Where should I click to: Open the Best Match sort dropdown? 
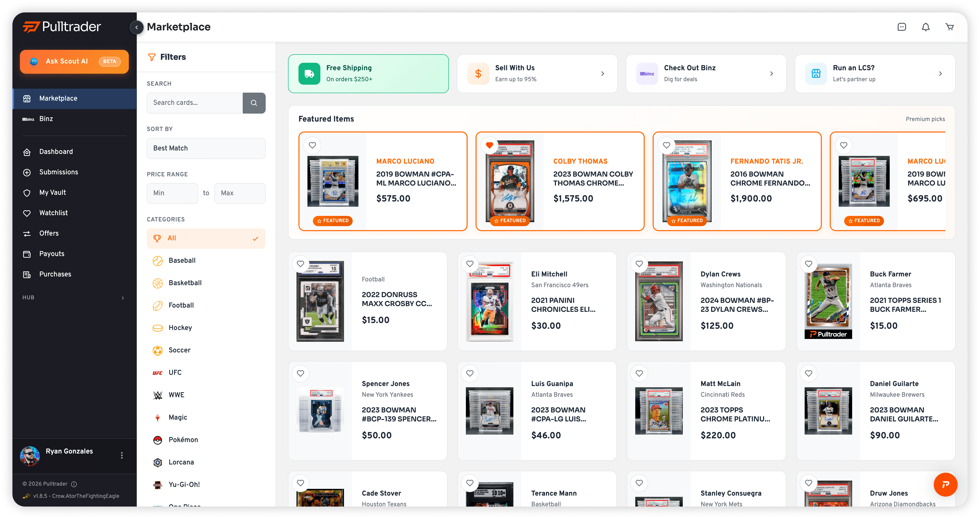(206, 148)
